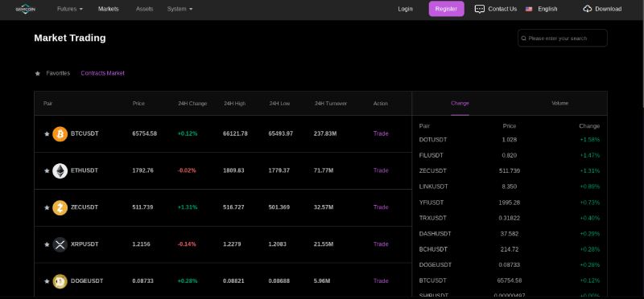Click Trade for DOGEUSDT
The image size is (644, 299).
[x=381, y=281]
